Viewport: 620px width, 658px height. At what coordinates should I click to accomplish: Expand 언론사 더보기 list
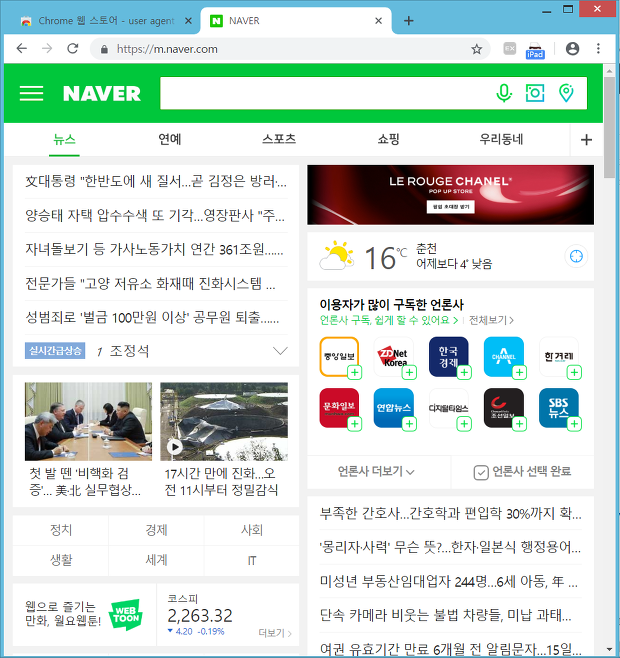pos(376,472)
